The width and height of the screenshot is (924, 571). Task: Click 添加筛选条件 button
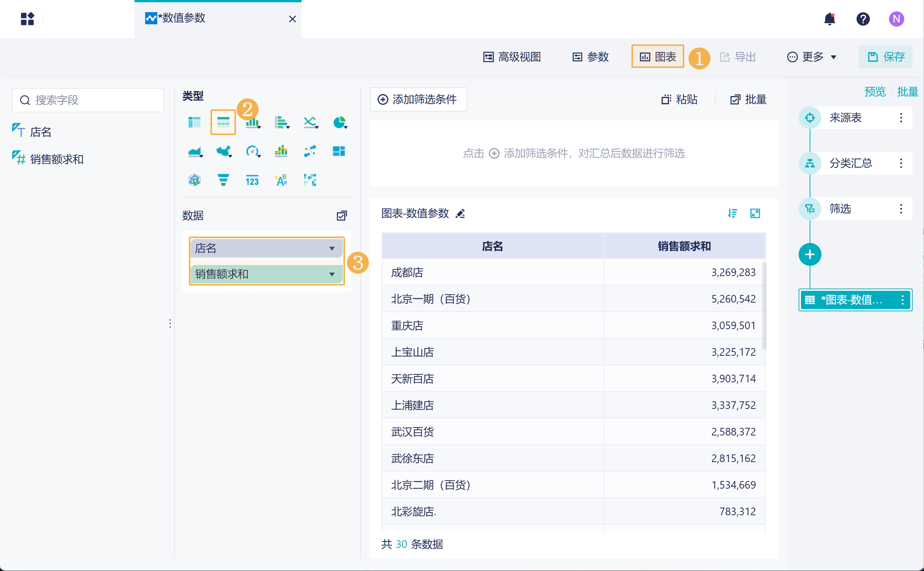coord(418,99)
